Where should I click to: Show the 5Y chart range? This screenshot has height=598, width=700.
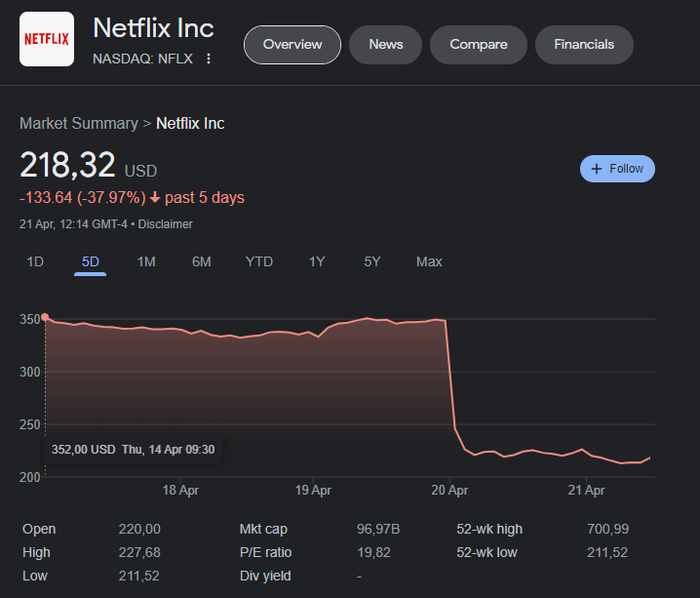click(371, 261)
